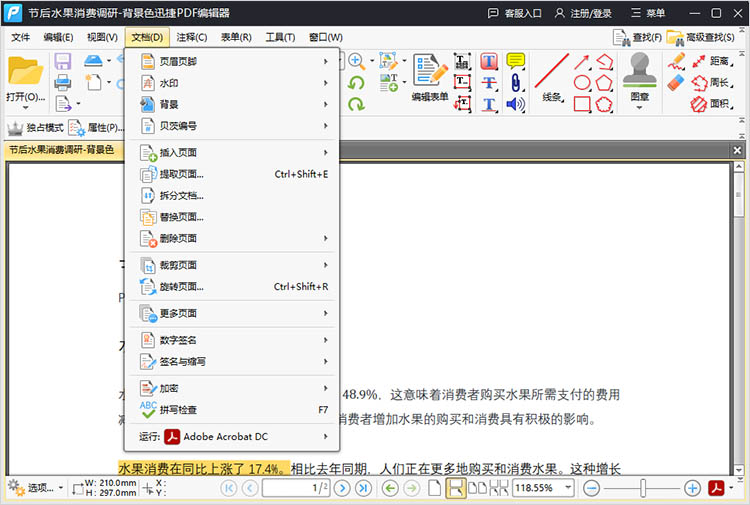This screenshot has width=750, height=505.
Task: Open the 背景 menu entry
Action: tap(232, 104)
